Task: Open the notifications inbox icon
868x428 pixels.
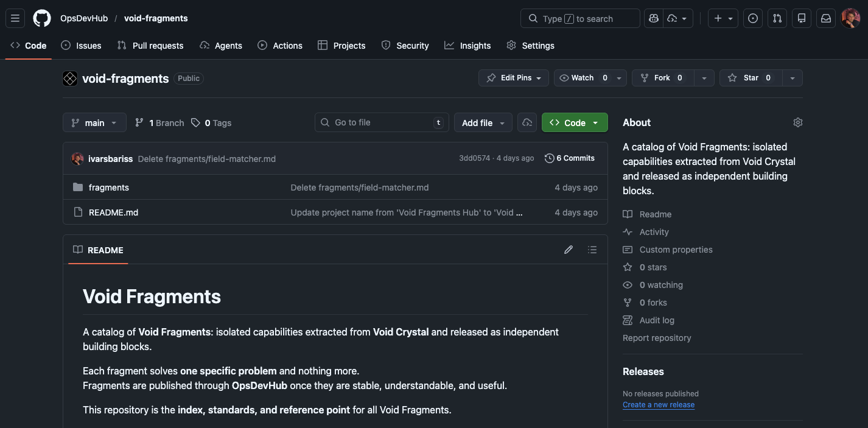Action: [x=826, y=18]
